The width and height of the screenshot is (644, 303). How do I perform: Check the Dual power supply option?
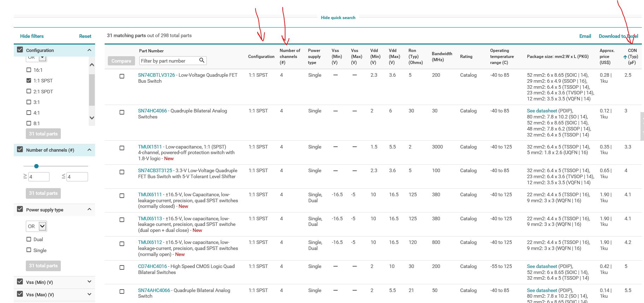(x=29, y=239)
